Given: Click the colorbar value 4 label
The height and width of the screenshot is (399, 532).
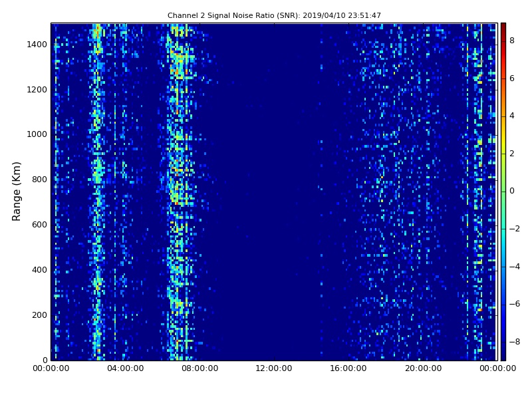Looking at the screenshot, I should pos(512,116).
